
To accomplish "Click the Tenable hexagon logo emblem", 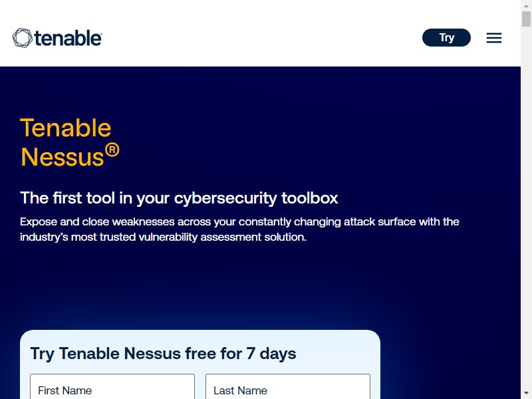I will [x=23, y=38].
